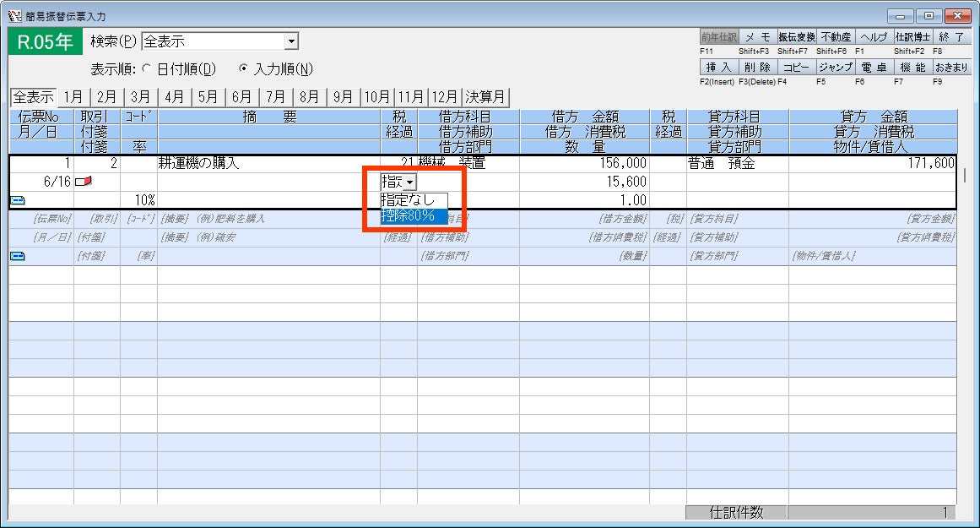The image size is (980, 528).
Task: Open the 5月 tab
Action: click(x=208, y=97)
